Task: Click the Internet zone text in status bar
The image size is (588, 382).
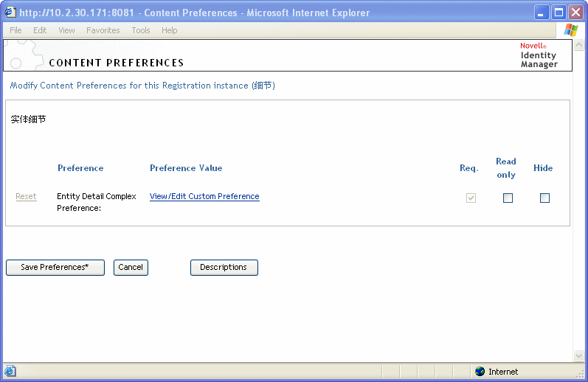Action: click(x=503, y=372)
